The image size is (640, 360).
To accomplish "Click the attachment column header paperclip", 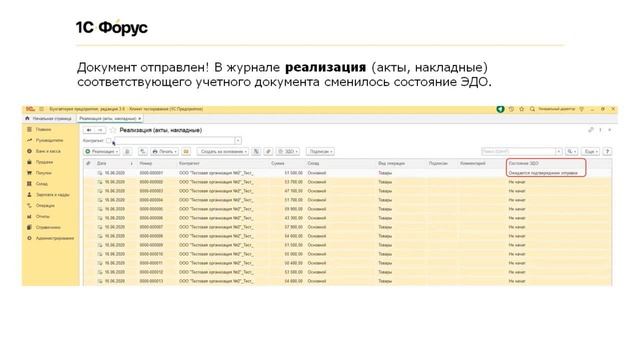I will (88, 163).
